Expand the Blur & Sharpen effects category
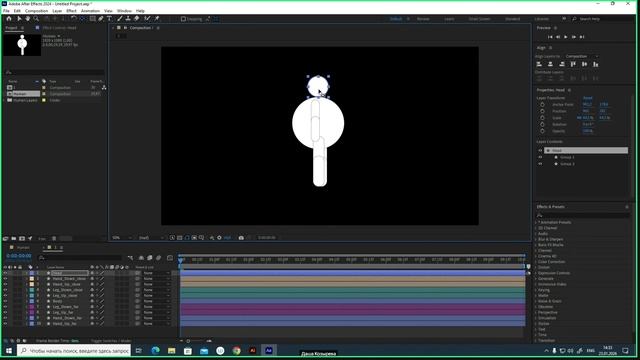The height and width of the screenshot is (360, 640). pyautogui.click(x=536, y=239)
